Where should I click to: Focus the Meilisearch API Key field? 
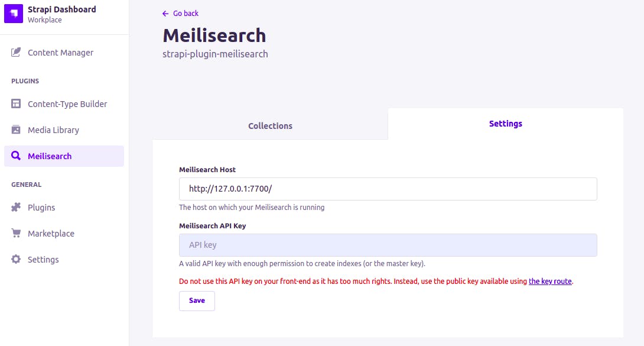pyautogui.click(x=388, y=244)
